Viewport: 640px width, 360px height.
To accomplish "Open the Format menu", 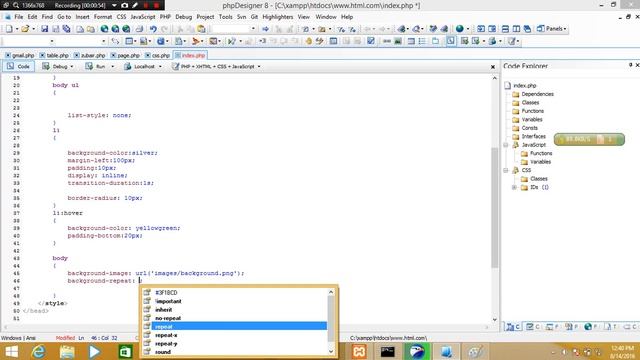I will coord(103,17).
